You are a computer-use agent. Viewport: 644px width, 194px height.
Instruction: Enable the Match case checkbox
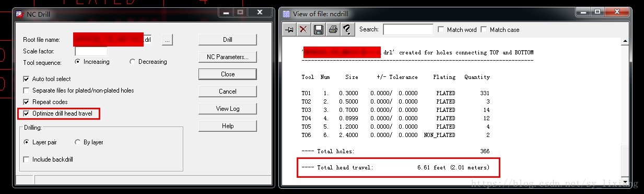pyautogui.click(x=484, y=30)
